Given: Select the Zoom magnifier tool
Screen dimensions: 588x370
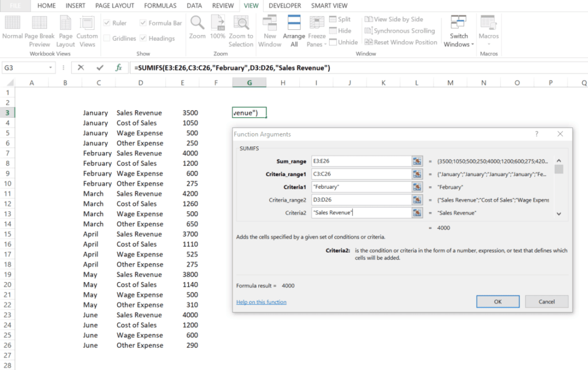Looking at the screenshot, I should pyautogui.click(x=197, y=30).
